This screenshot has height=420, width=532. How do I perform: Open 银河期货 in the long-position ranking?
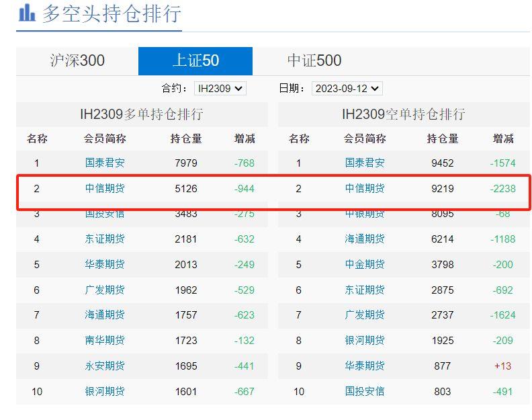pyautogui.click(x=105, y=392)
